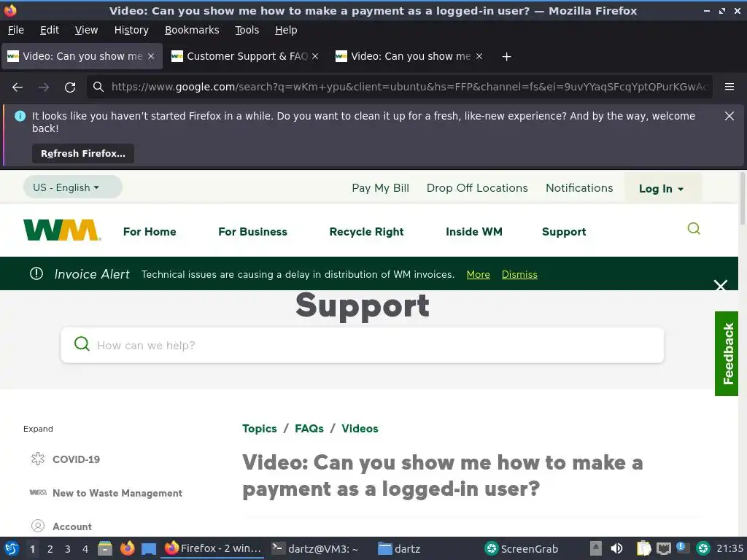Image resolution: width=747 pixels, height=560 pixels.
Task: Open the Edit menu
Action: click(x=50, y=30)
